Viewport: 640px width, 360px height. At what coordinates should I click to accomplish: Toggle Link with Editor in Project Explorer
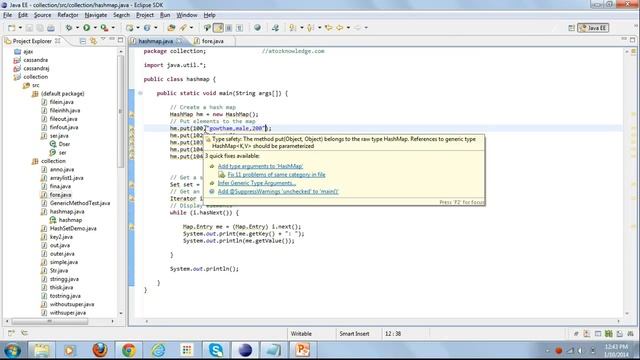(93, 41)
